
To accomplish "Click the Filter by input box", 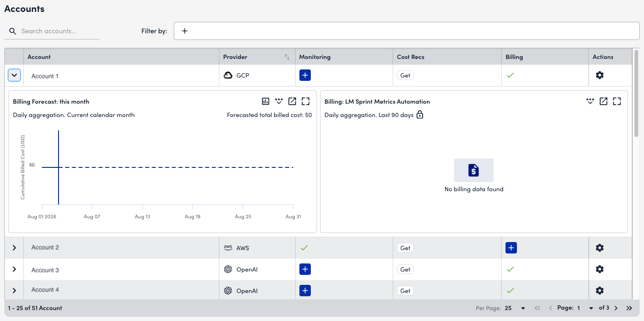I will [x=406, y=31].
